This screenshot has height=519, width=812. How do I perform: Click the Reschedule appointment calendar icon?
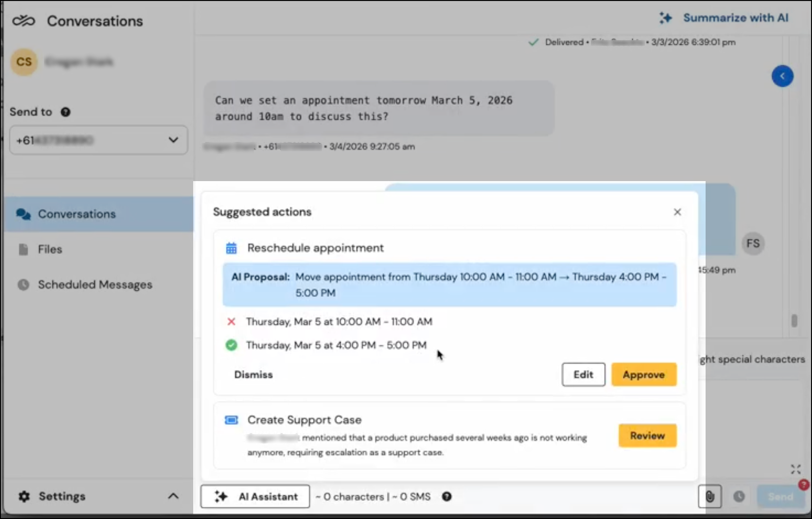pos(231,248)
